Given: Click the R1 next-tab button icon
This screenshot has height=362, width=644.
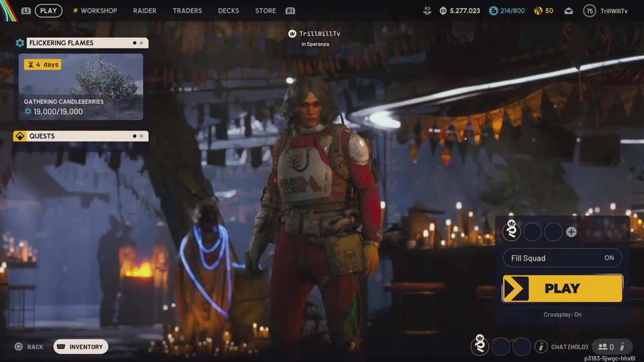Looking at the screenshot, I should 290,11.
